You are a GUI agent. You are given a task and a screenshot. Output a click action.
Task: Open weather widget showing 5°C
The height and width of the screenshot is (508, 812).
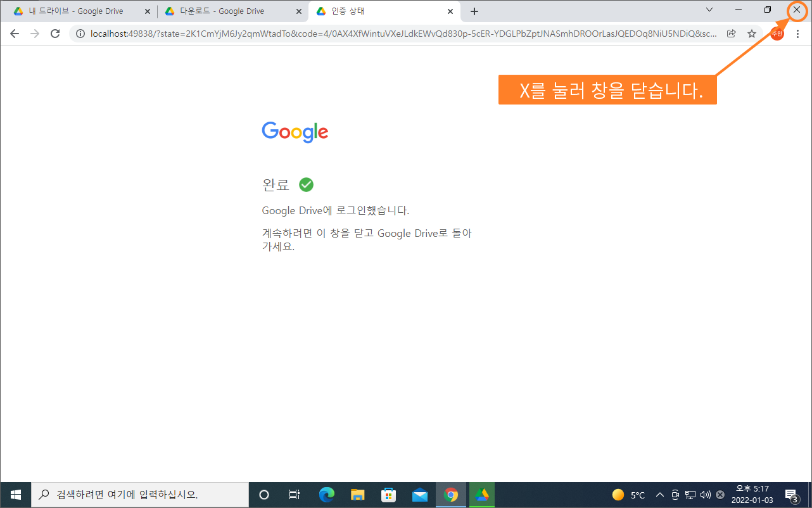click(628, 495)
